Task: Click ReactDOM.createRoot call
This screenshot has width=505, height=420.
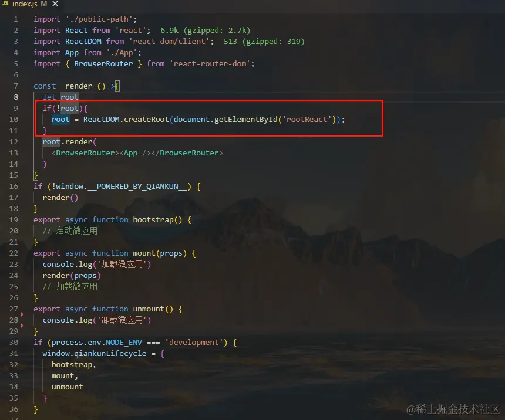Action: tap(126, 120)
